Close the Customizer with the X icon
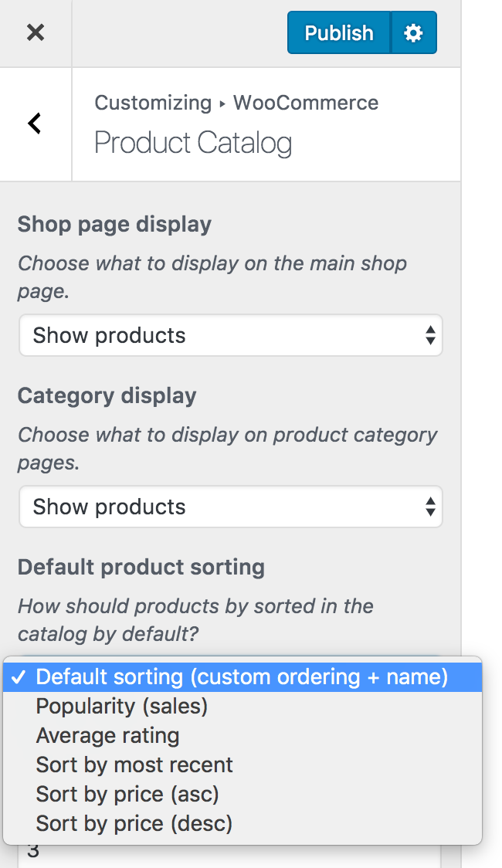The width and height of the screenshot is (502, 868). 36,32
